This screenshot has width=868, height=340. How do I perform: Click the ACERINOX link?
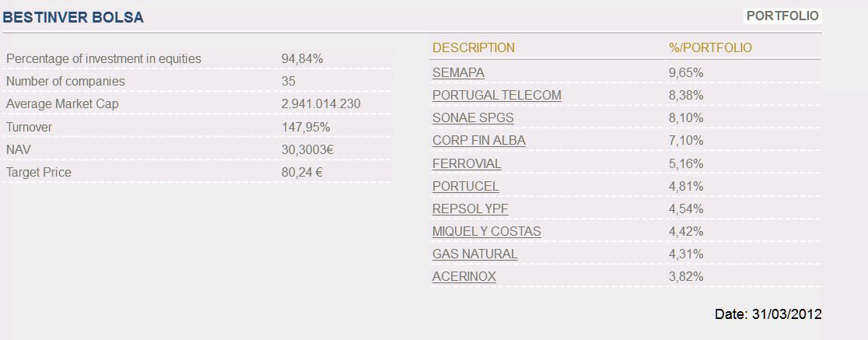tap(464, 276)
